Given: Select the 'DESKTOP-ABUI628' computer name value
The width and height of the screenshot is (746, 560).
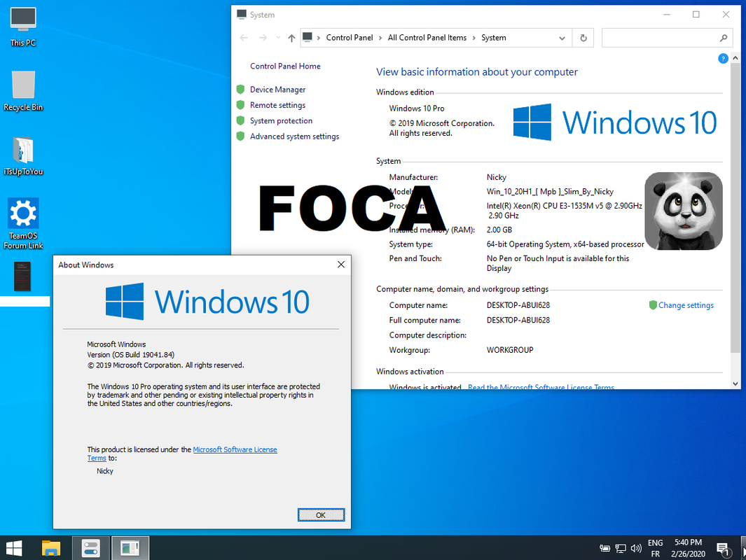Looking at the screenshot, I should 518,305.
